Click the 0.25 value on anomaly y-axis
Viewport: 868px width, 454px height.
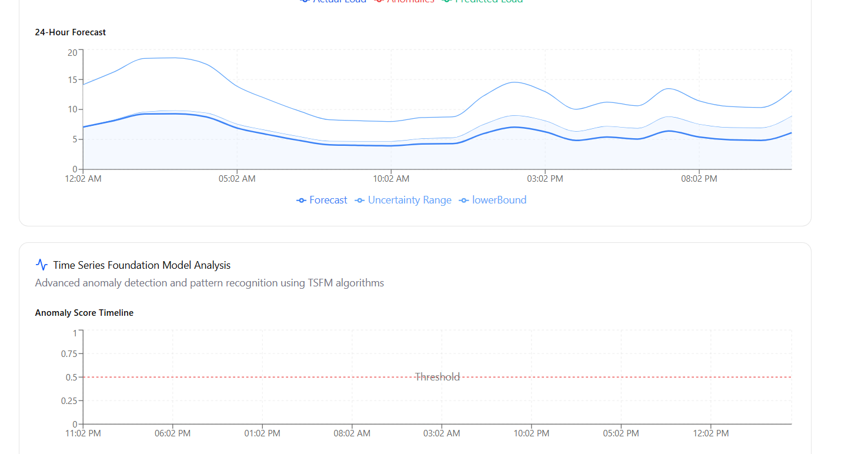pyautogui.click(x=69, y=400)
